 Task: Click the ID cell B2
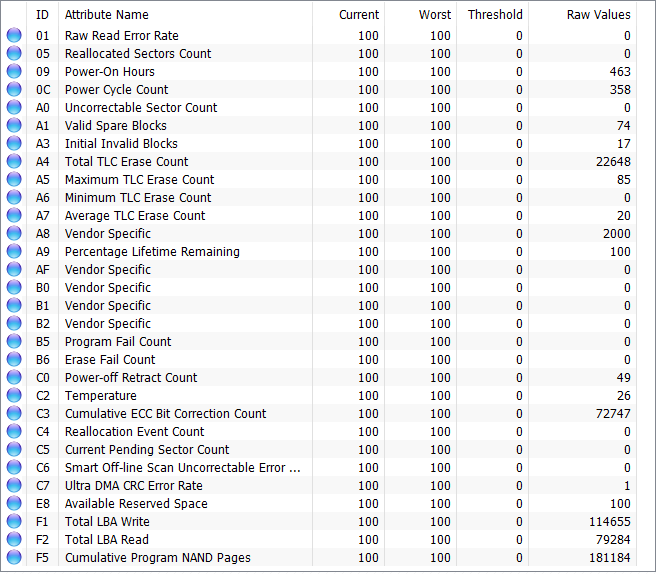pyautogui.click(x=43, y=324)
